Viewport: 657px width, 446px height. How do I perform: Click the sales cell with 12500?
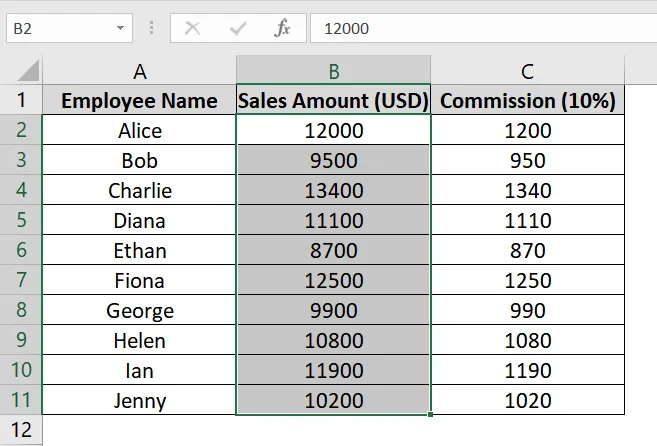click(334, 280)
